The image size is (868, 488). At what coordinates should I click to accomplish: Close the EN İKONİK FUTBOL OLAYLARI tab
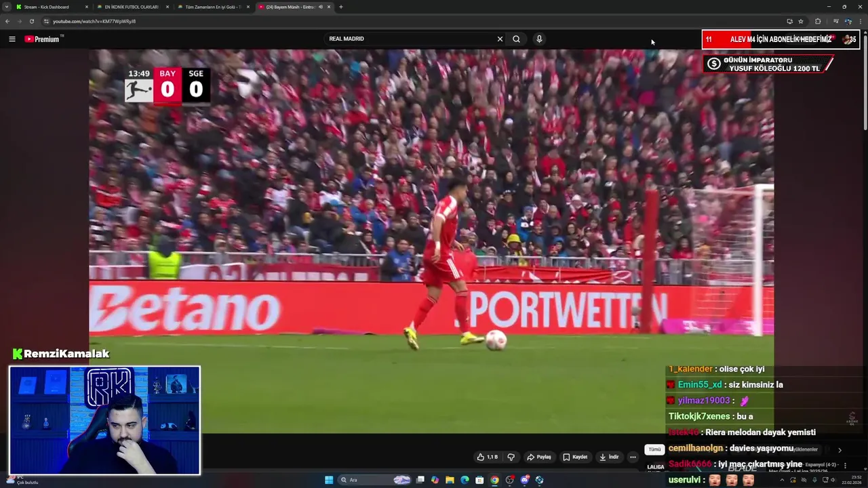(x=167, y=7)
